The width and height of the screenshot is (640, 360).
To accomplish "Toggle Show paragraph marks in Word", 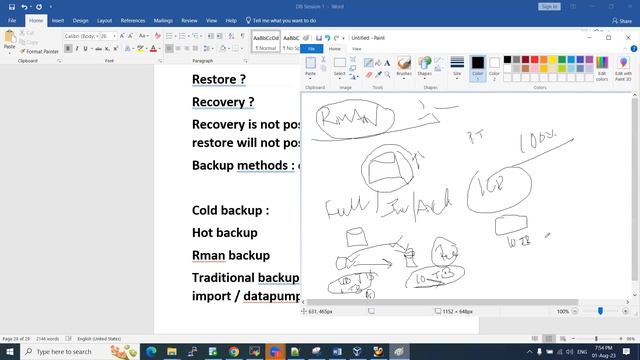I will [x=243, y=36].
